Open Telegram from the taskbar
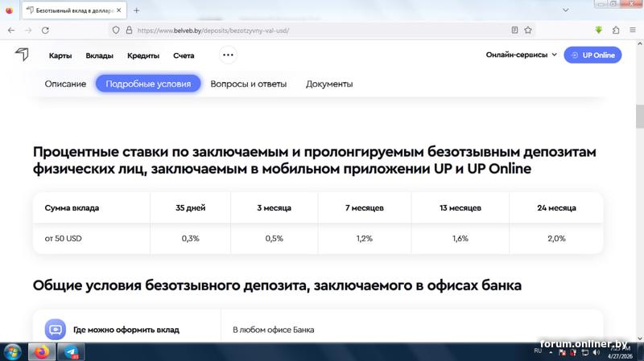 click(71, 352)
